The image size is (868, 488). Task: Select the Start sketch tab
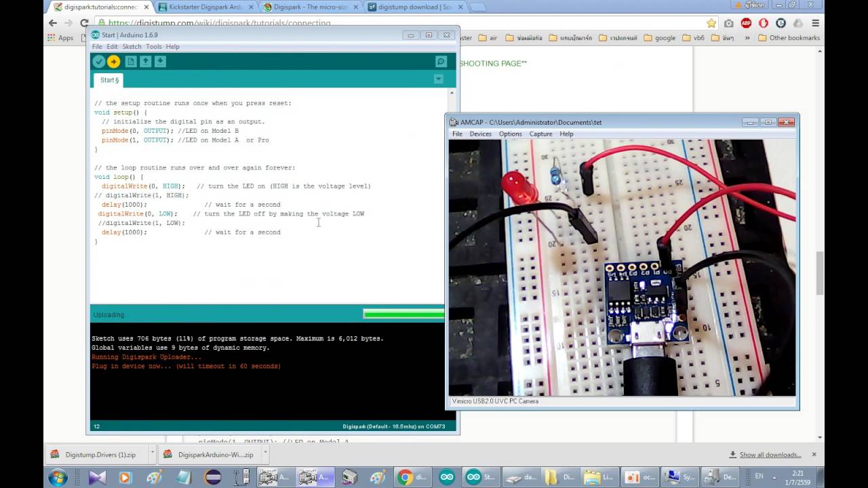(109, 80)
